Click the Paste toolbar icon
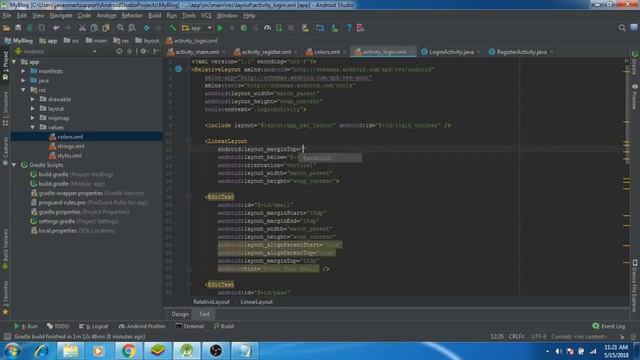The height and width of the screenshot is (360, 640). point(106,28)
